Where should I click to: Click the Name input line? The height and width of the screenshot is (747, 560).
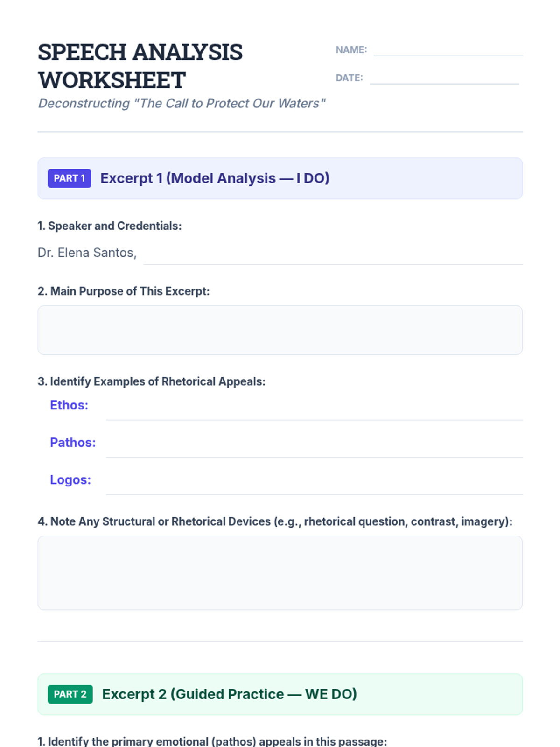[448, 49]
